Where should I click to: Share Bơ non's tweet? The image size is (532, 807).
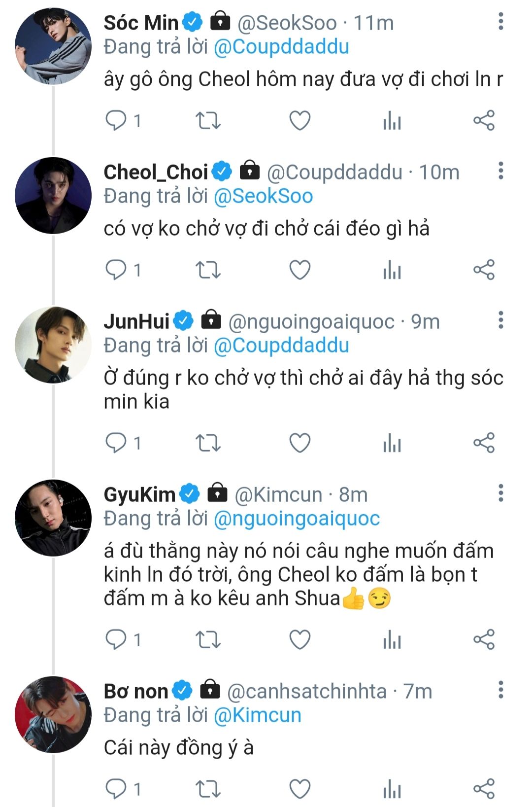[484, 789]
